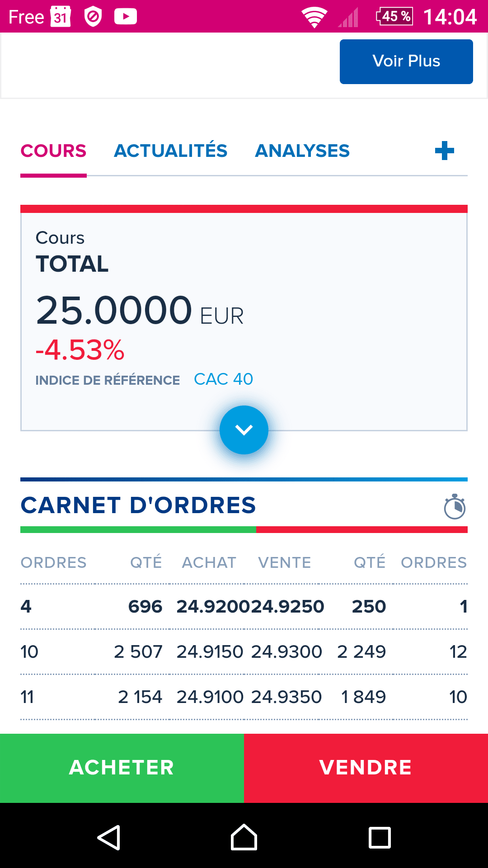Screen dimensions: 488x868
Task: Tap the Wi-Fi icon in status bar
Action: (x=314, y=18)
